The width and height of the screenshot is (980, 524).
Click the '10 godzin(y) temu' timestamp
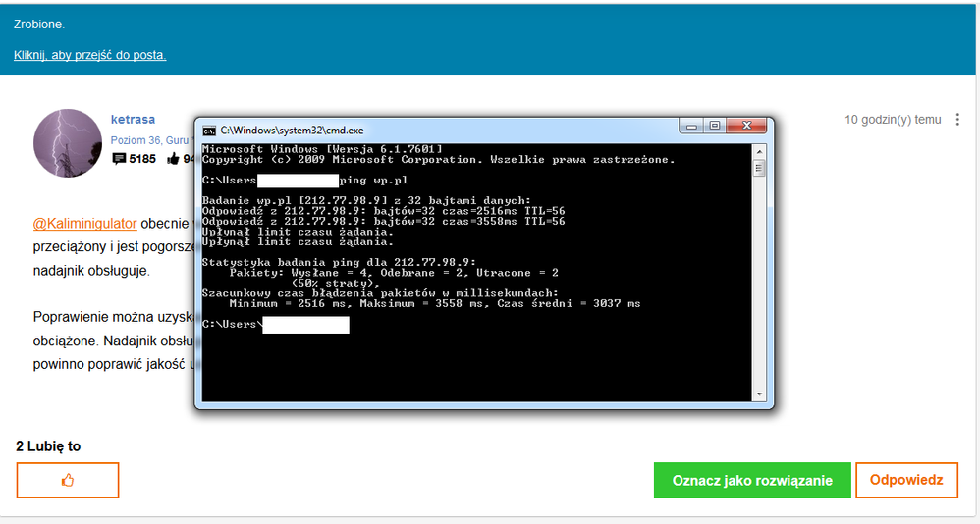click(x=893, y=120)
